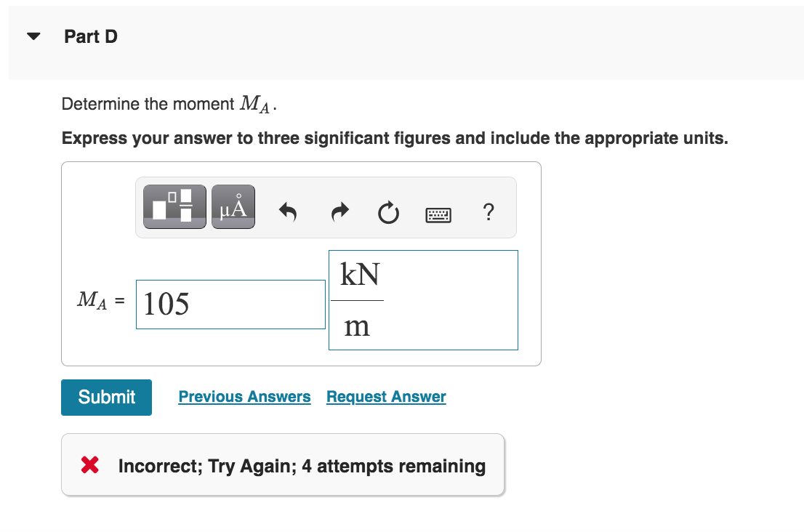Open Request Answer
The image size is (804, 532).
pos(385,396)
